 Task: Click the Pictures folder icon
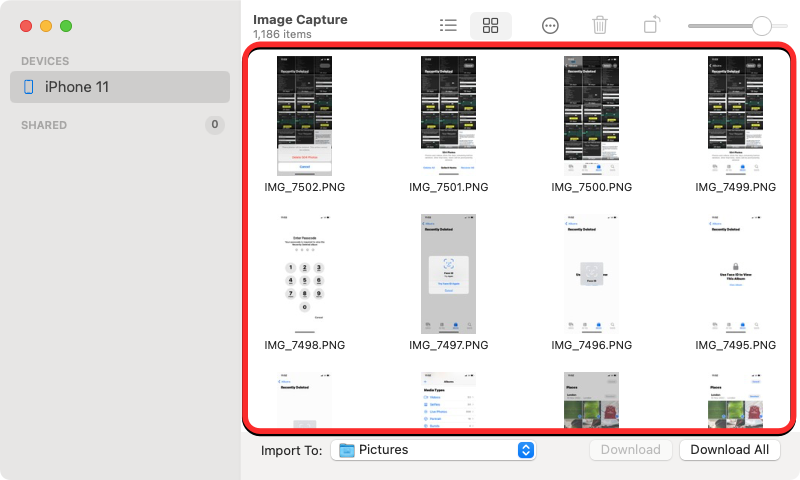(x=347, y=450)
